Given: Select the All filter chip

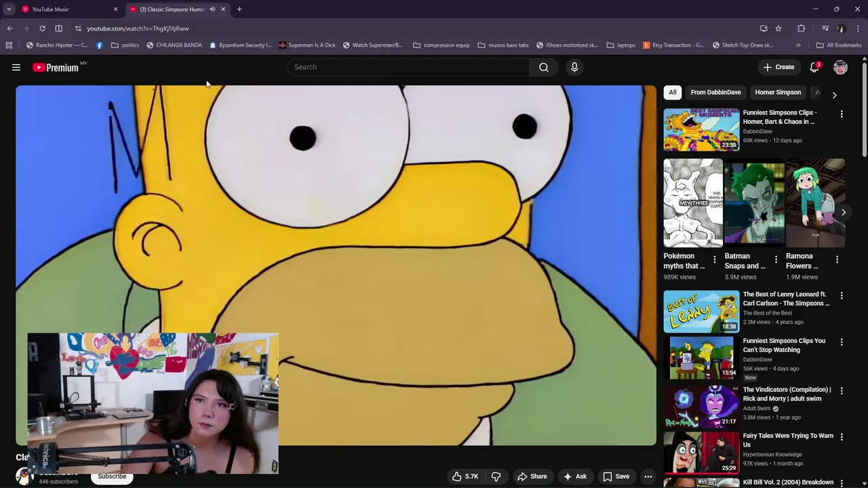Looking at the screenshot, I should coord(673,92).
